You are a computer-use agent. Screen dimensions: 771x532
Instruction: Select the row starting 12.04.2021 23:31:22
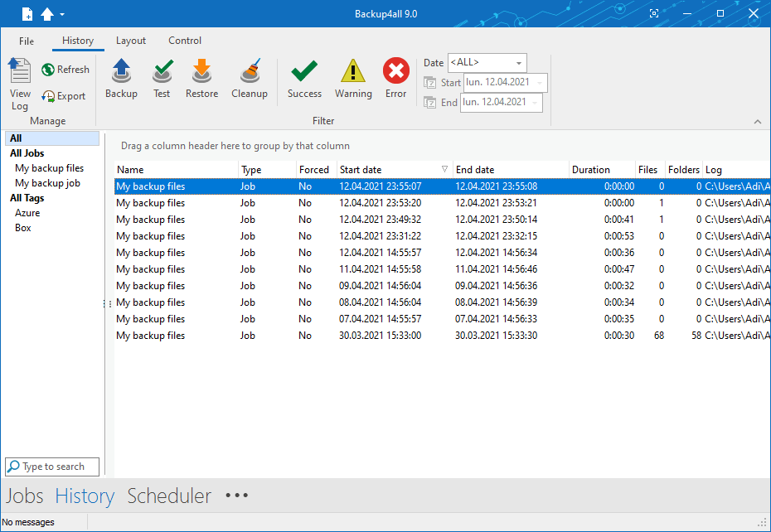pos(442,236)
